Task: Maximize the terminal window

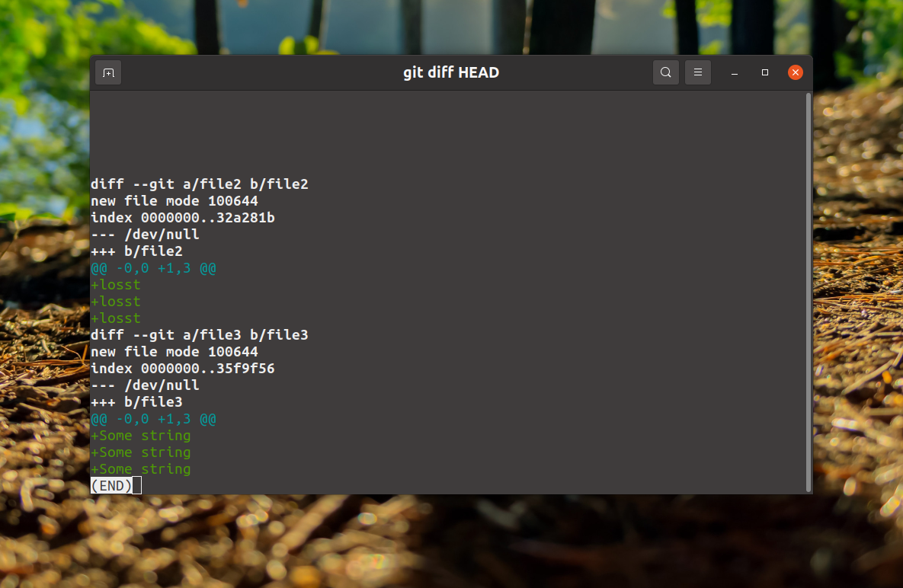Action: tap(765, 72)
